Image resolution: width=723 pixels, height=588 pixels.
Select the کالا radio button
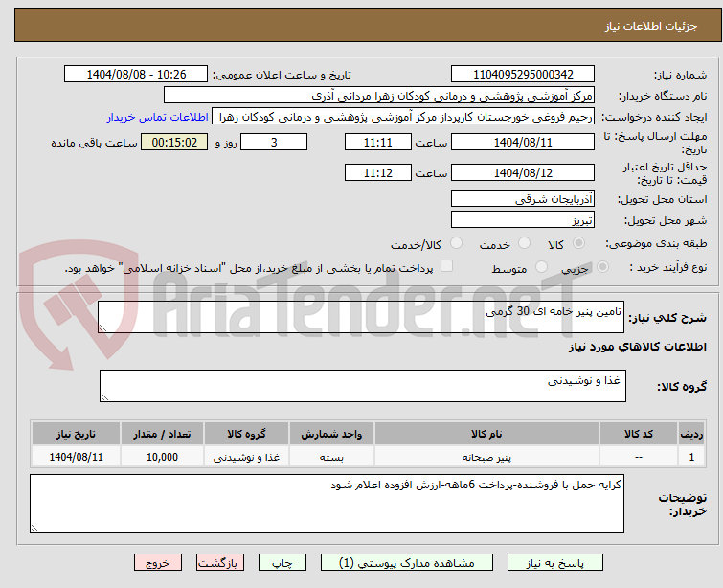[578, 243]
